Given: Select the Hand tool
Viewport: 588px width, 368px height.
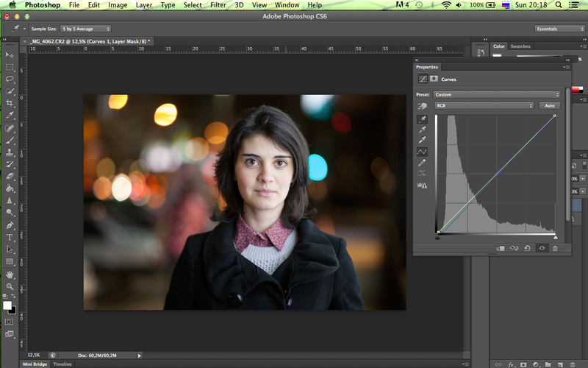Looking at the screenshot, I should click(10, 274).
